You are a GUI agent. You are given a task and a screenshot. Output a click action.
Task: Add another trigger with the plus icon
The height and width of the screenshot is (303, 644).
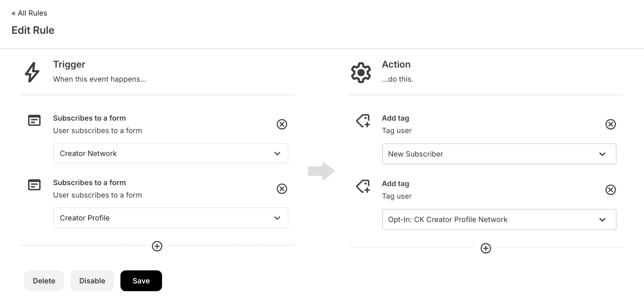coord(157,246)
